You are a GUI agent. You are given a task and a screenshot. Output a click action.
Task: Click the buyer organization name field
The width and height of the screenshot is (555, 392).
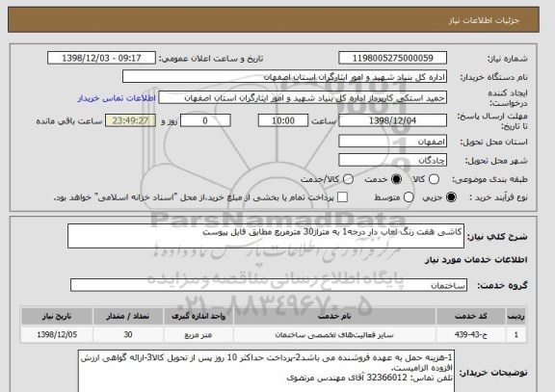click(284, 77)
